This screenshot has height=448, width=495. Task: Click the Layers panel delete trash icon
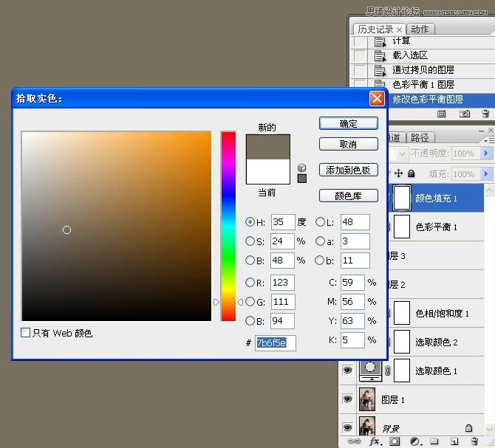coord(474,441)
